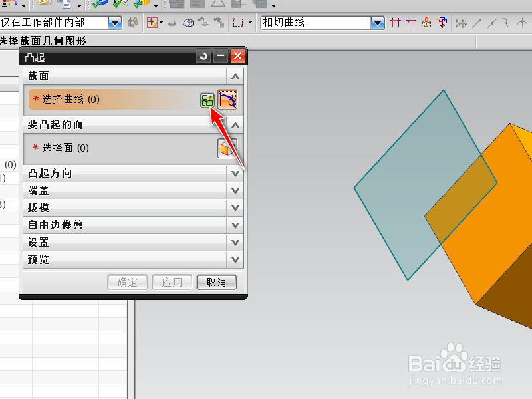Click the 确定 button
This screenshot has width=532, height=399.
click(x=127, y=282)
